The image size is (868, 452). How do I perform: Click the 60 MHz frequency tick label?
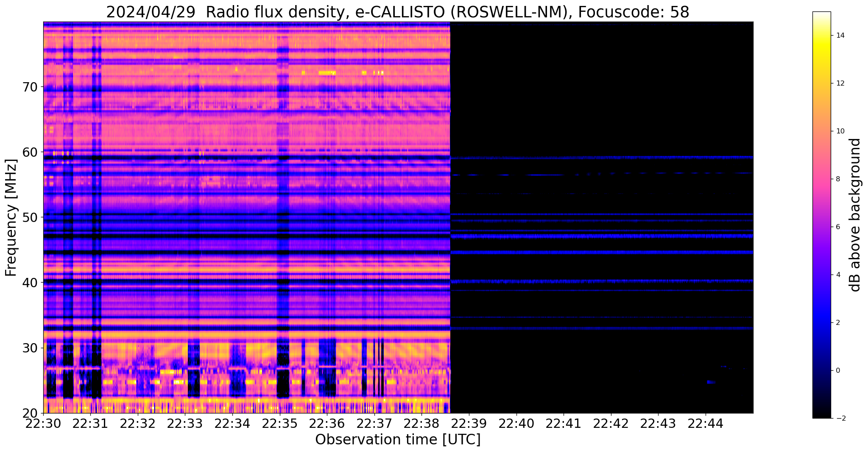pos(30,152)
